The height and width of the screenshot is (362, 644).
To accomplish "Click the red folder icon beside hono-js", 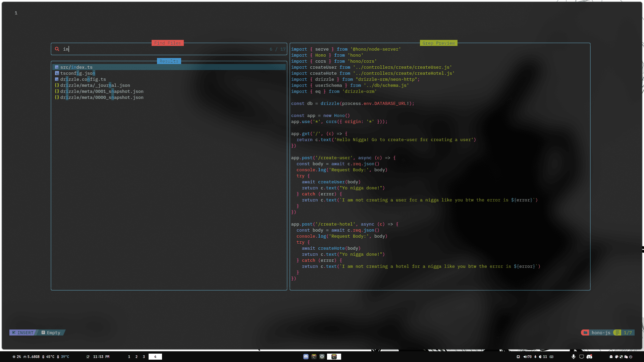I will click(585, 333).
